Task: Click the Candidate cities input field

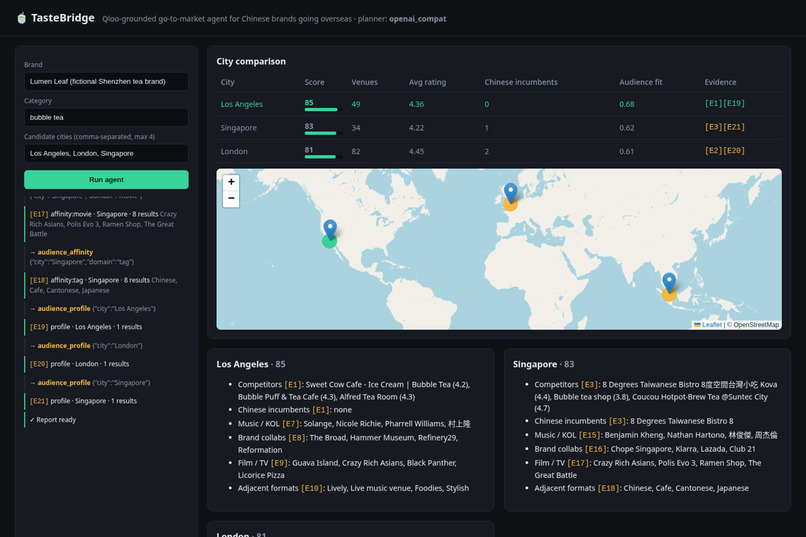Action: (106, 153)
